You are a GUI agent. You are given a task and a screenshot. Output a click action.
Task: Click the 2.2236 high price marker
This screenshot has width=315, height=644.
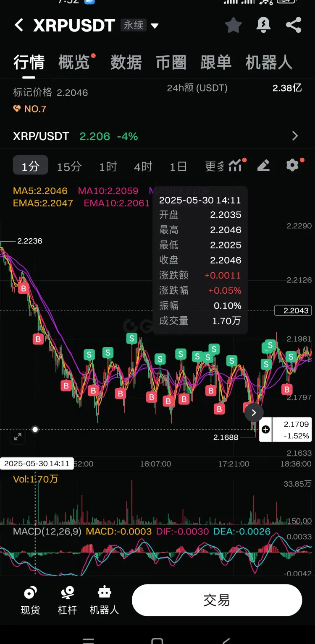coord(30,241)
